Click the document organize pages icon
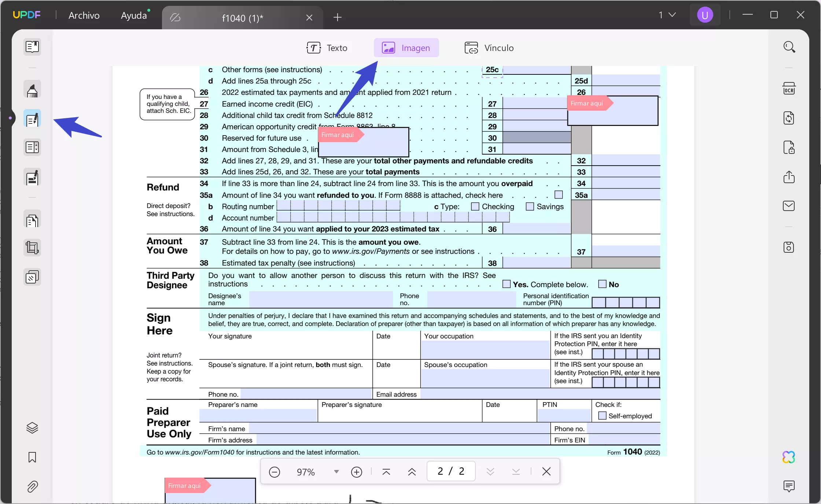 coord(32,147)
